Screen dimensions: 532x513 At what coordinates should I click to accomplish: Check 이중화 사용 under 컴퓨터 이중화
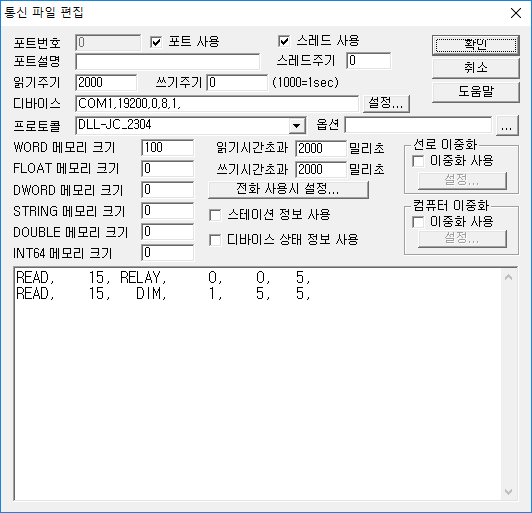(418, 222)
